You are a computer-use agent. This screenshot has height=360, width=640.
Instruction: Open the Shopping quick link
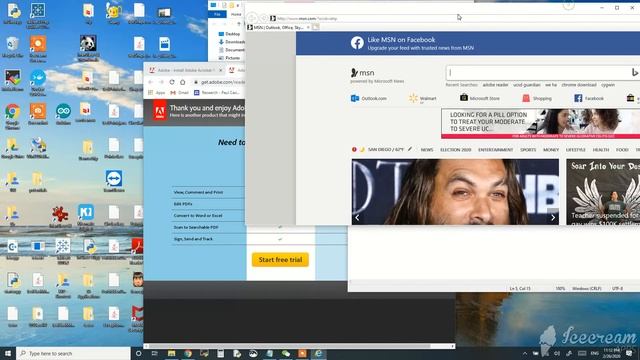coord(537,98)
